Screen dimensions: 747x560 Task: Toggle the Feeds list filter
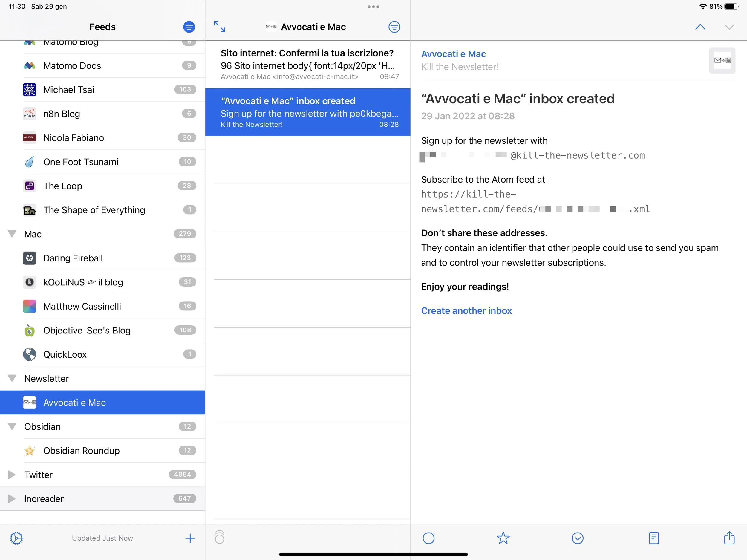coord(189,27)
